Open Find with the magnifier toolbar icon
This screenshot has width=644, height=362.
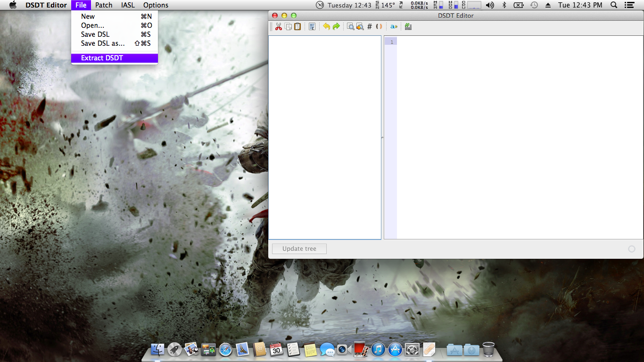[x=351, y=26]
